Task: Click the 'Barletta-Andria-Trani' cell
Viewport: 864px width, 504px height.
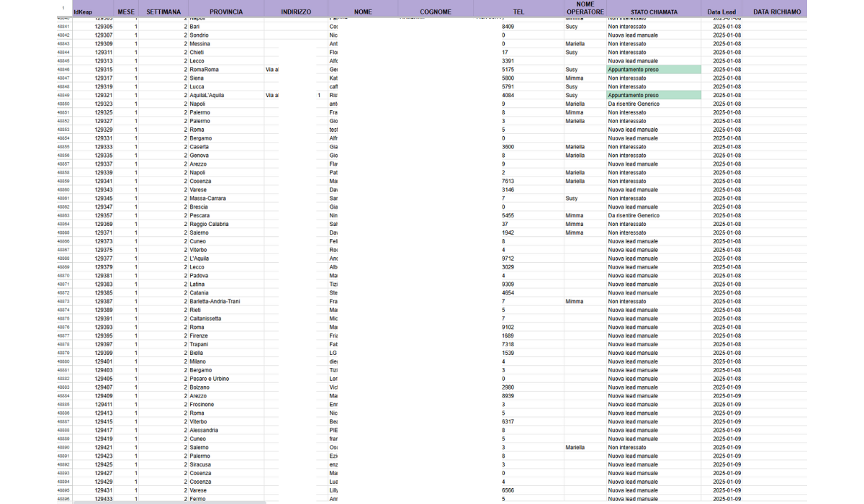Action: pos(226,302)
